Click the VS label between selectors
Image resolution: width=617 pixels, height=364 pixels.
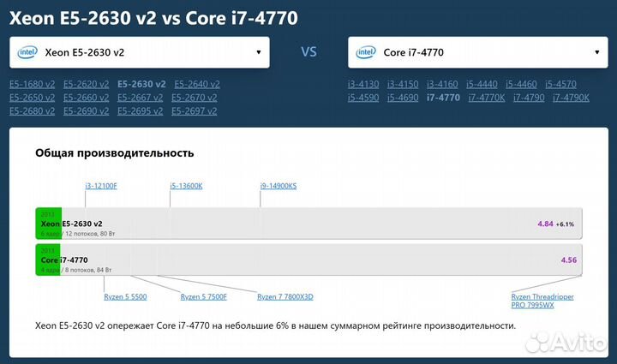(x=308, y=52)
